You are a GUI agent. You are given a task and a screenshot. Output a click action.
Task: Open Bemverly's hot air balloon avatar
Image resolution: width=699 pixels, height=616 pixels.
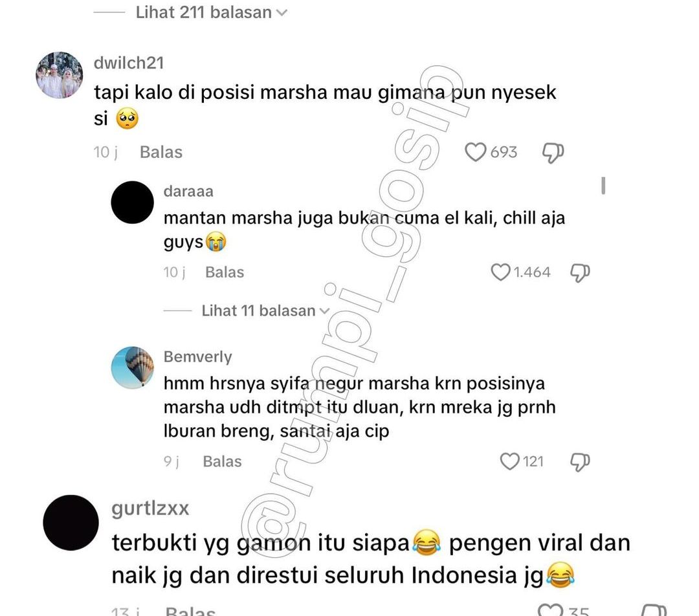coord(133,368)
